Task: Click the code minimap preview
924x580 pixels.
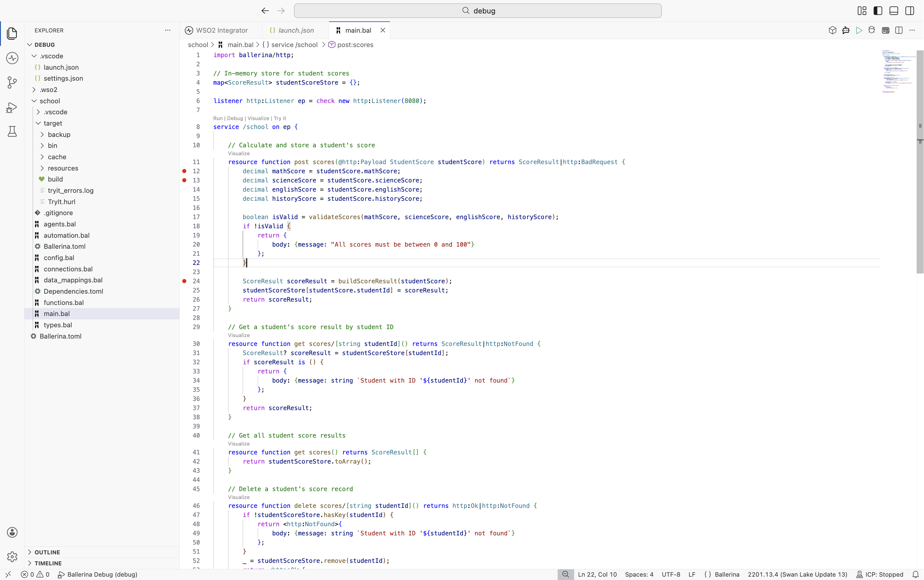Action: pyautogui.click(x=899, y=72)
